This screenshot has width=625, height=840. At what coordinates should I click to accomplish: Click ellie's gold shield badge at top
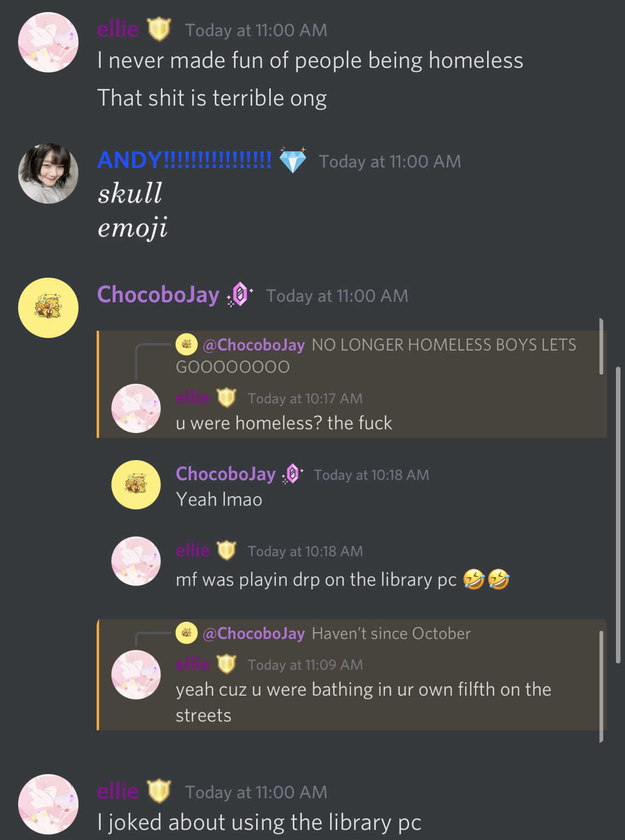[159, 29]
